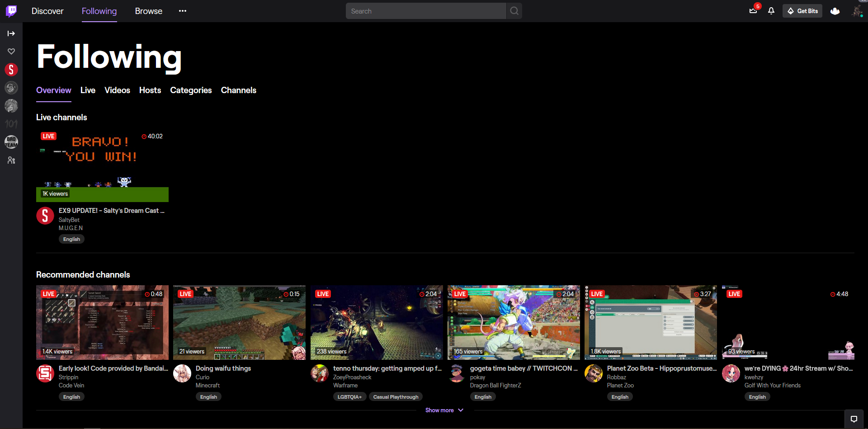Open the EX9 UPDATE stream title link
868x429 pixels.
[x=112, y=211]
